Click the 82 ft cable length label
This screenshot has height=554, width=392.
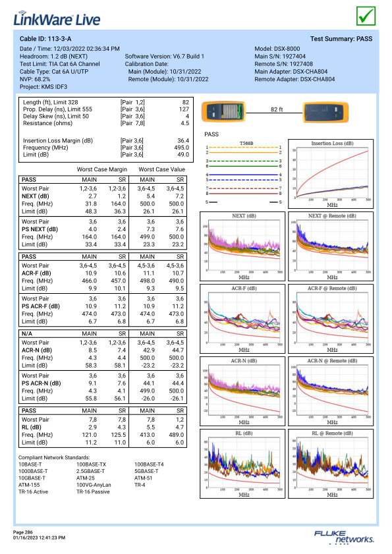click(x=277, y=109)
